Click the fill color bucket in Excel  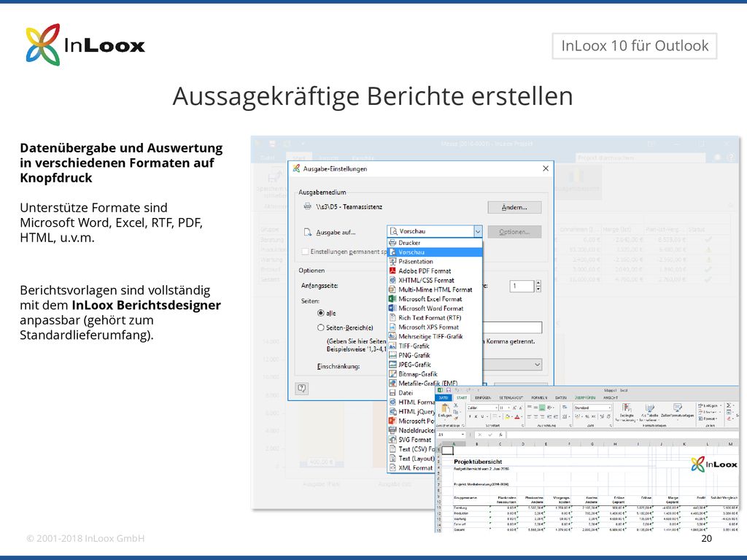coord(508,416)
